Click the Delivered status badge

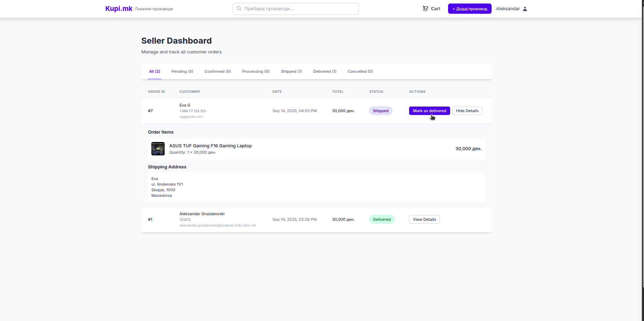pyautogui.click(x=382, y=219)
